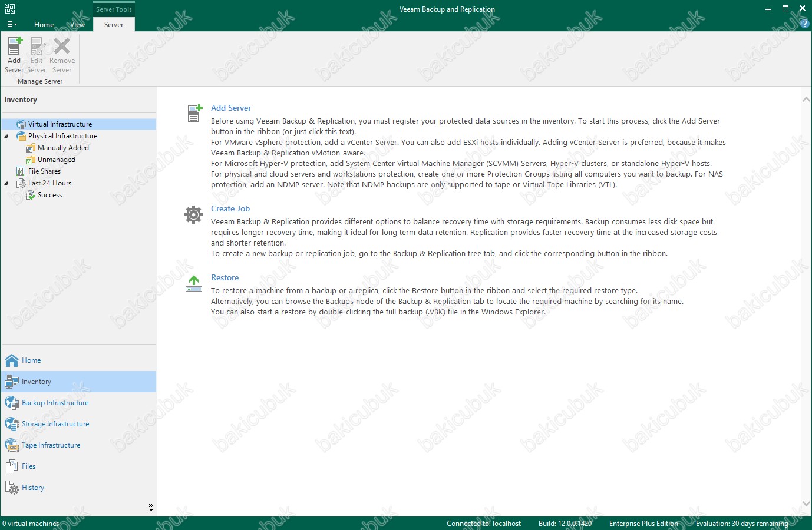Click 'Connected to: localhost' status text
Image resolution: width=812 pixels, height=530 pixels.
[x=484, y=524]
